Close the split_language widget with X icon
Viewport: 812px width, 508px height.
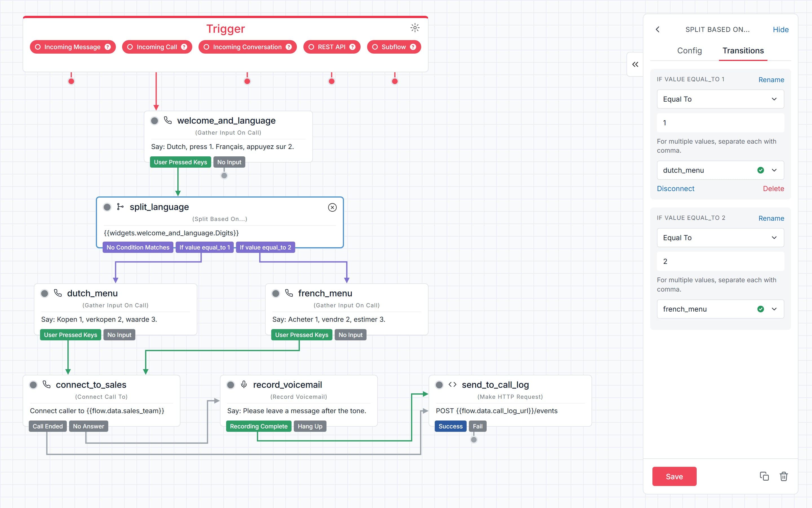pos(332,207)
